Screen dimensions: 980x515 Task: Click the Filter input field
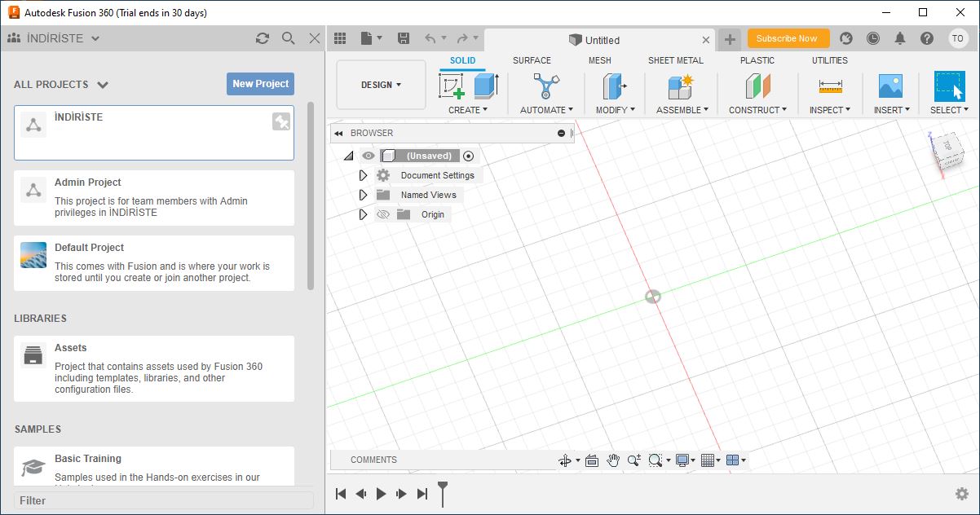[163, 500]
